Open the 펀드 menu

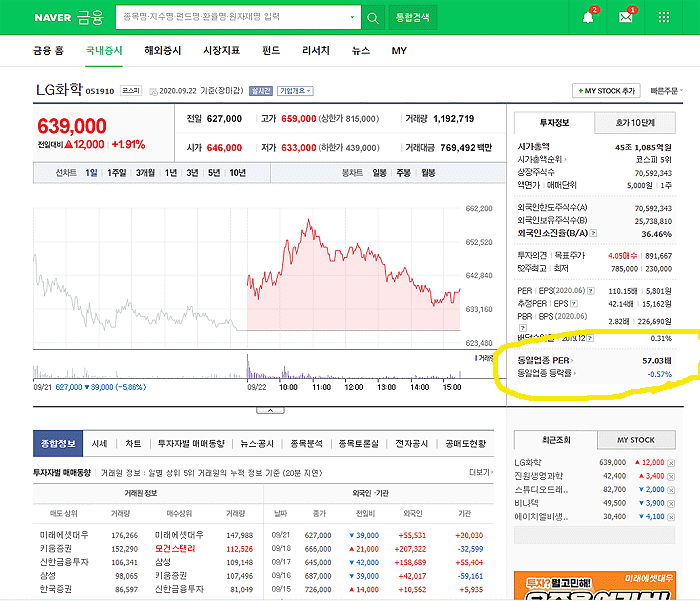pyautogui.click(x=271, y=50)
